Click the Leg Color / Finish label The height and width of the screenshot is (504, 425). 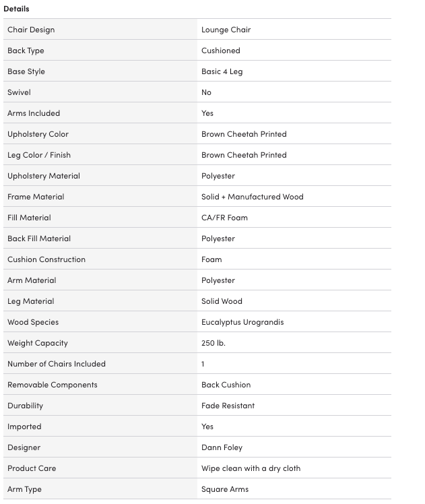pyautogui.click(x=39, y=155)
